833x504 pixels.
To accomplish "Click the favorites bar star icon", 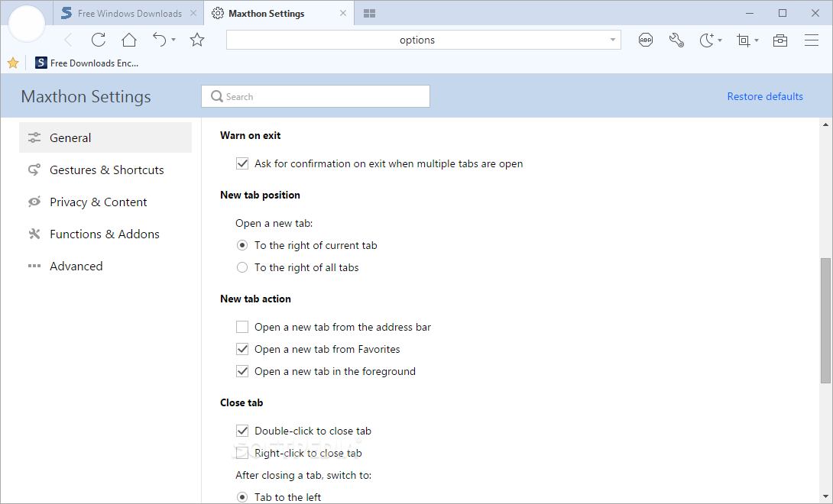I will (13, 63).
